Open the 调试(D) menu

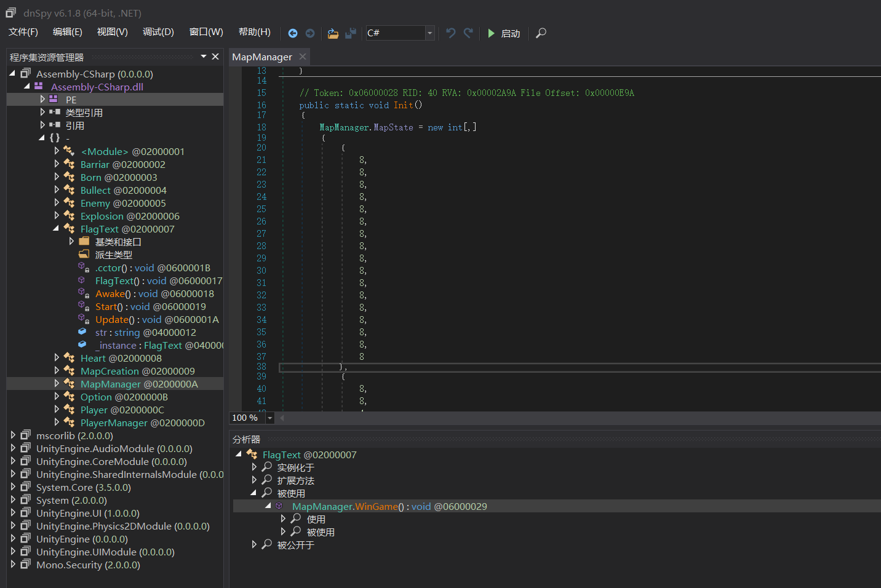159,32
